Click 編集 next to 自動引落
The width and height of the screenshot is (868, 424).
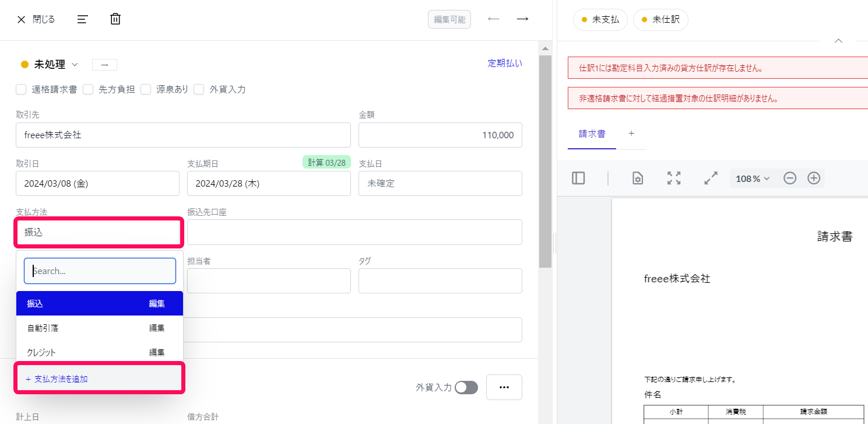pos(157,328)
